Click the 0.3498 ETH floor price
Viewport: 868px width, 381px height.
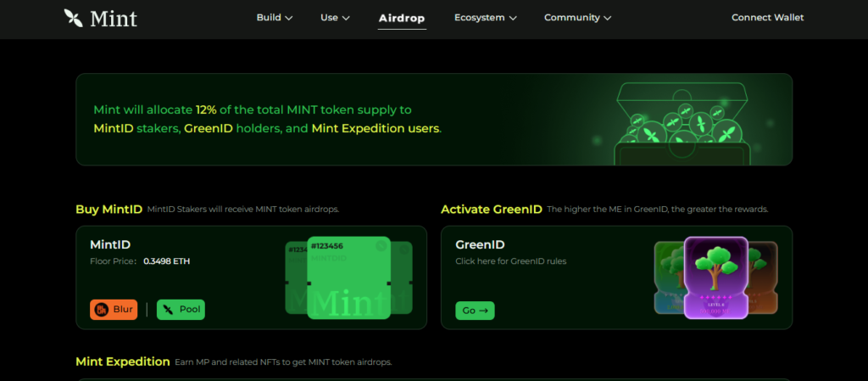(166, 261)
